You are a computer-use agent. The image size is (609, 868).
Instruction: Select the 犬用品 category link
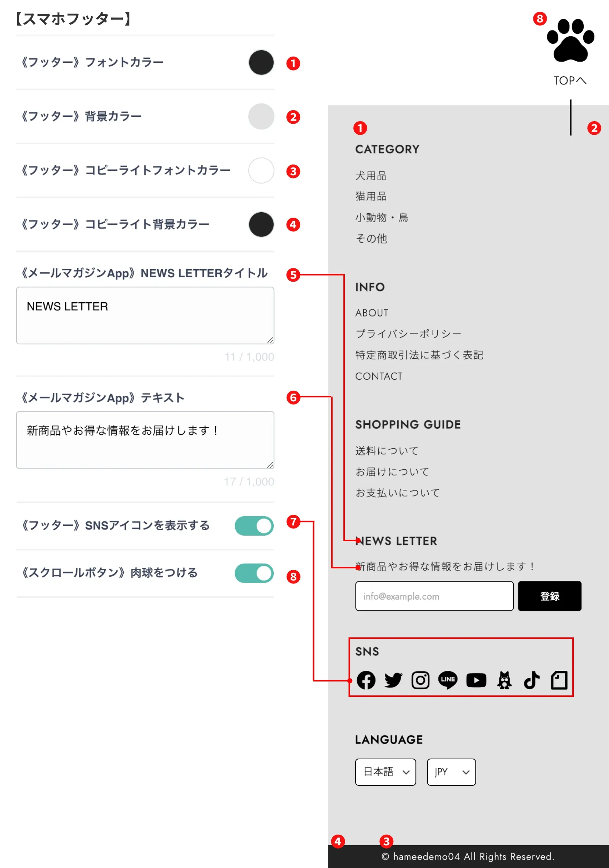[371, 176]
